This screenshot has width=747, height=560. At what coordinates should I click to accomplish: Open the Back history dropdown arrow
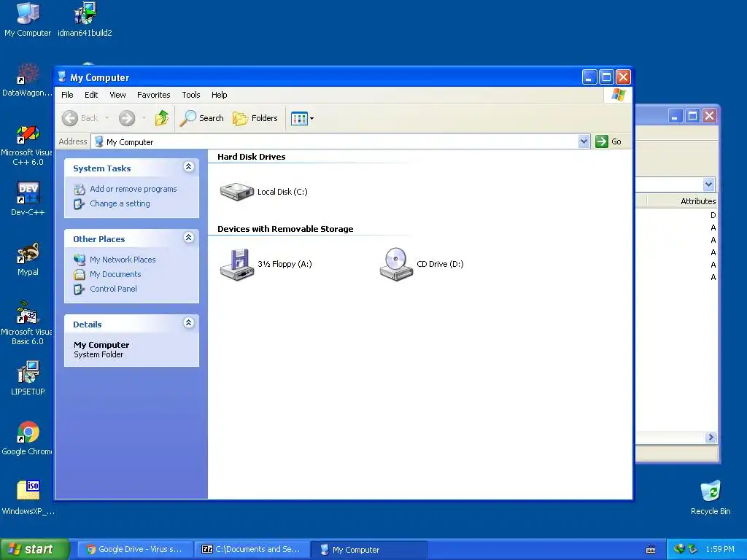click(x=107, y=118)
